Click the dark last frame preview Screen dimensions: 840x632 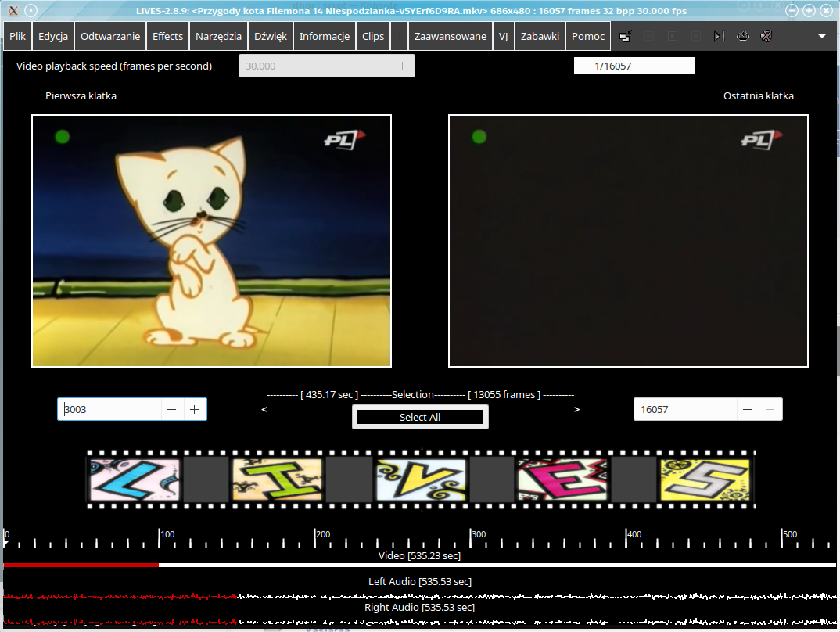(x=628, y=241)
